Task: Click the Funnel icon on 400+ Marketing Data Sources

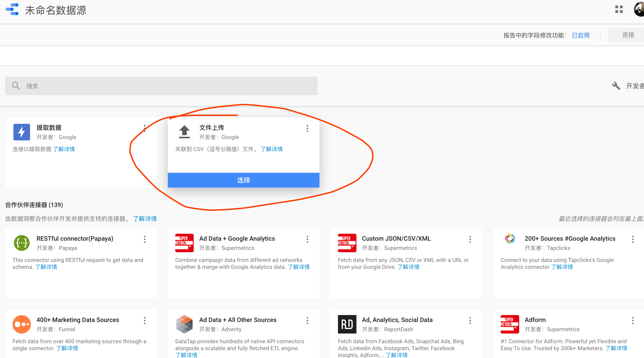Action: 21,324
